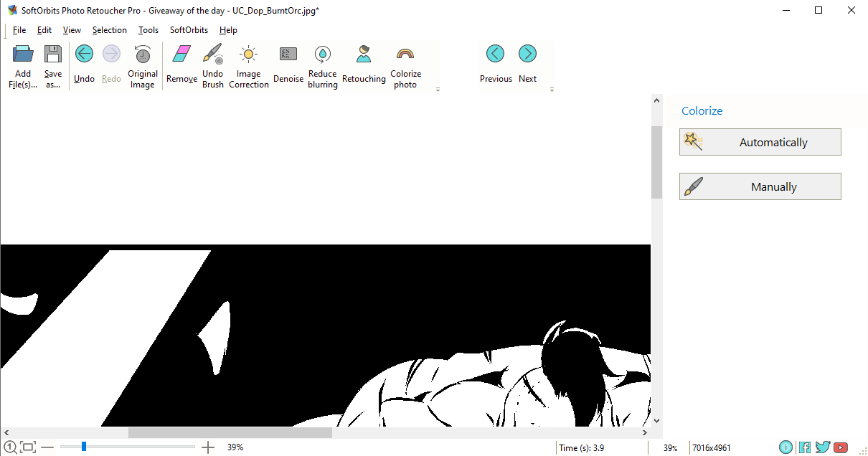The height and width of the screenshot is (456, 868).
Task: Click the info icon in status bar
Action: click(x=786, y=447)
